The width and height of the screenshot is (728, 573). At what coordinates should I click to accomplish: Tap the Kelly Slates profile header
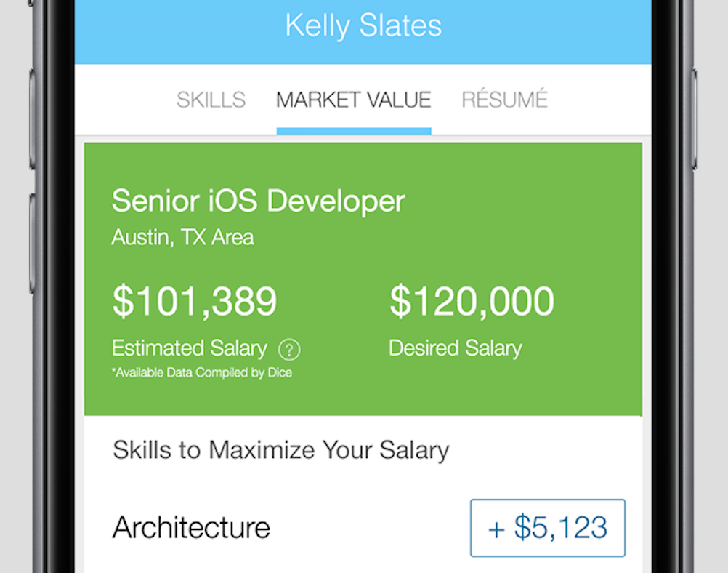tap(364, 25)
